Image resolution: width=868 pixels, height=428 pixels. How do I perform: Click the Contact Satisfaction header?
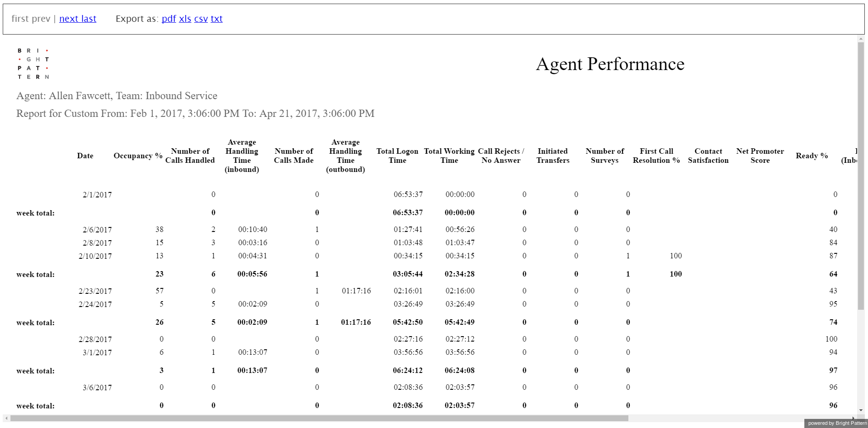708,156
